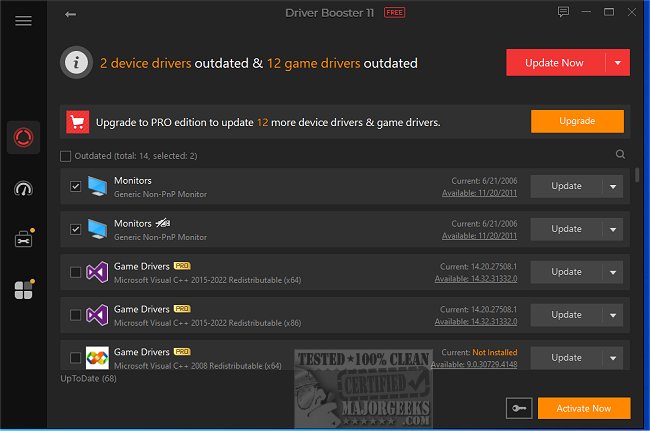This screenshot has height=431, width=650.
Task: Open Available 14.32.31332.0 link for x64
Action: tap(476, 279)
